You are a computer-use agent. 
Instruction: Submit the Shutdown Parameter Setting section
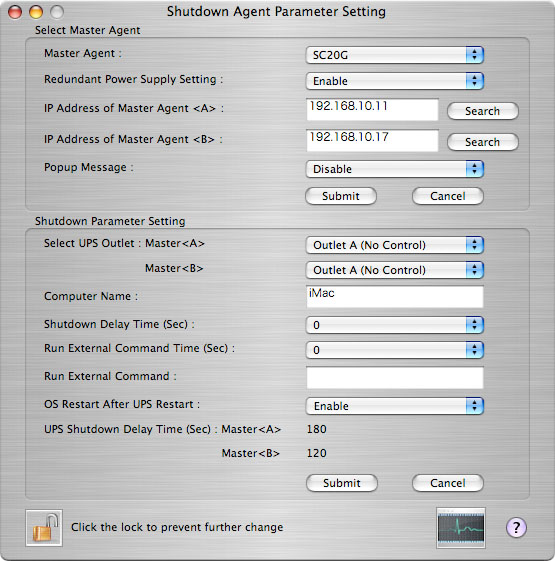coord(342,483)
